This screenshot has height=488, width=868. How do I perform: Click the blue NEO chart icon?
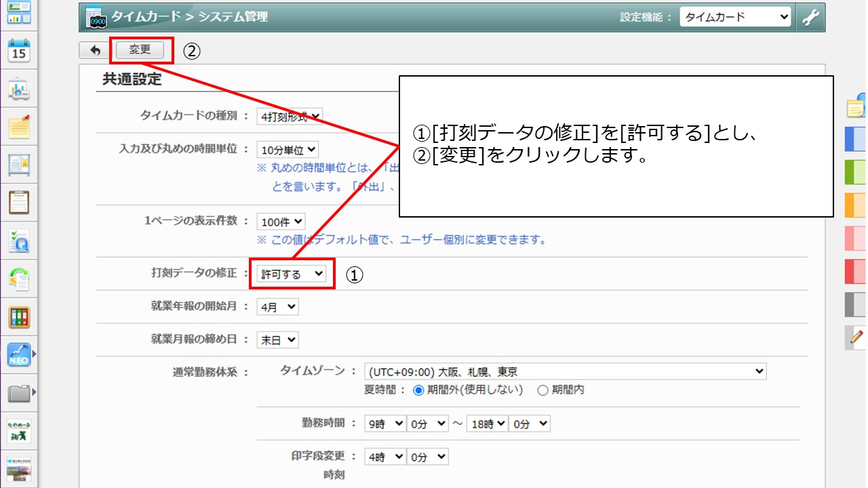tap(18, 354)
